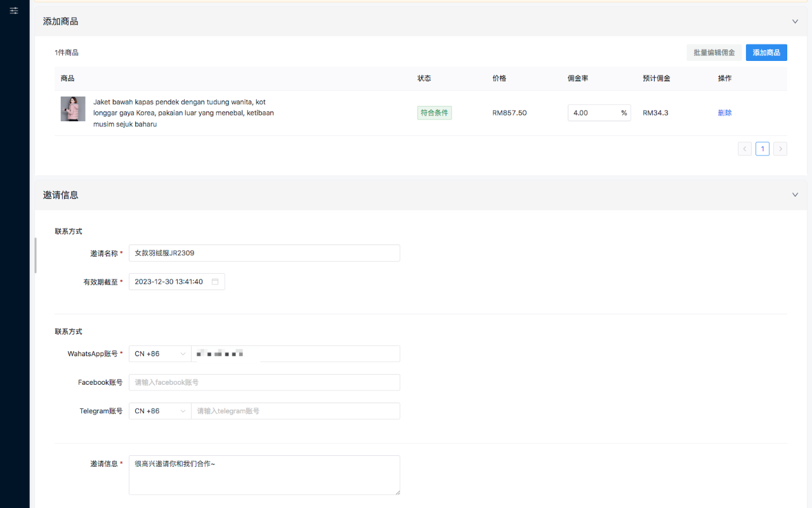The width and height of the screenshot is (812, 508).
Task: Open the calendar icon in expiry date field
Action: [215, 282]
